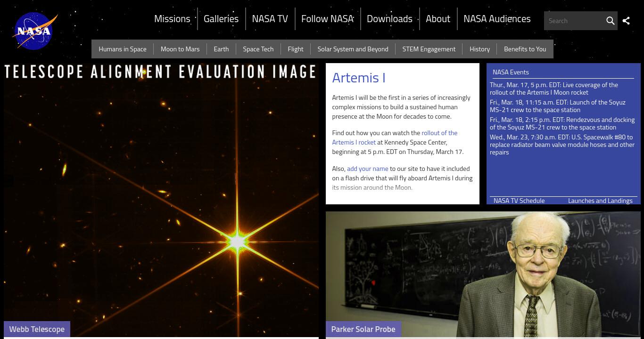Select Humans in Space topic
The image size is (644, 339).
click(x=123, y=49)
